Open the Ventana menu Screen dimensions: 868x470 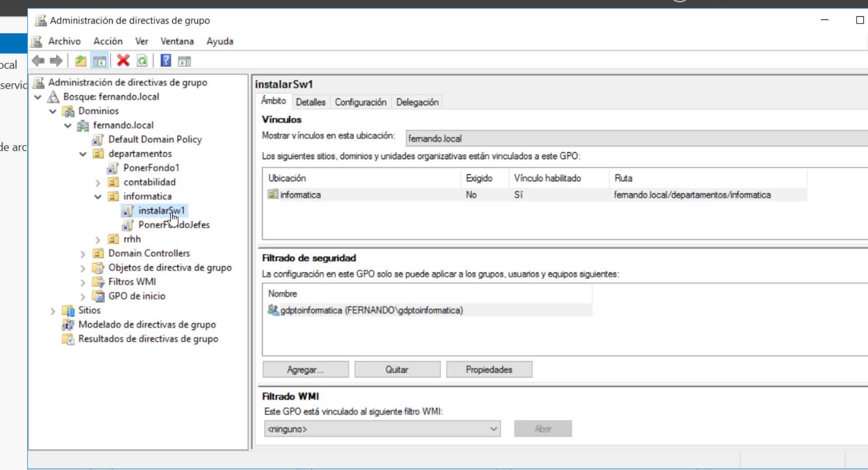click(x=177, y=41)
